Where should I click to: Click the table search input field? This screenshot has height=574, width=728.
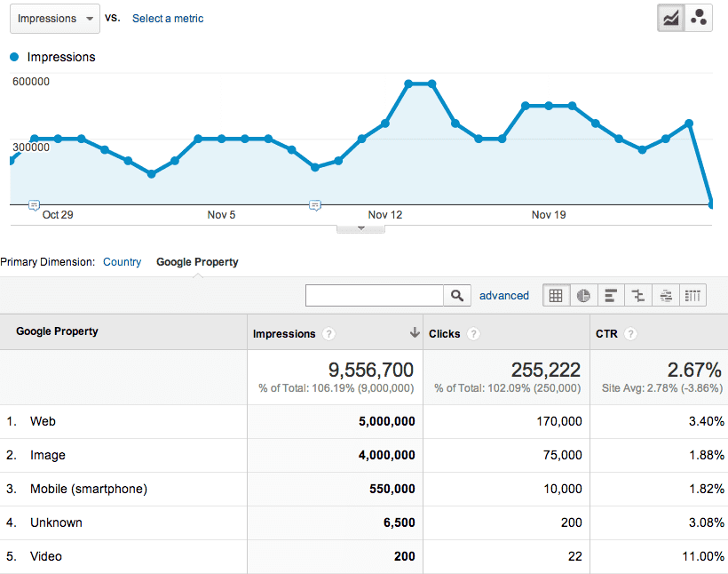374,296
